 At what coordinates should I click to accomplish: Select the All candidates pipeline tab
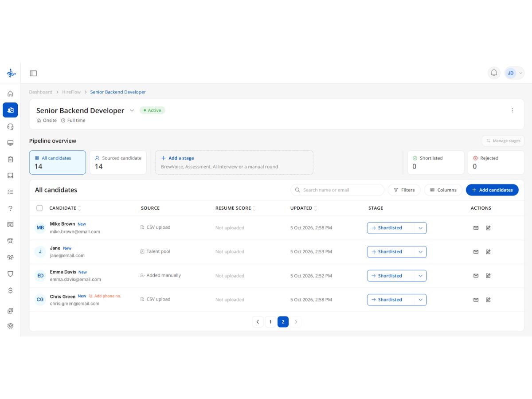[x=58, y=162]
